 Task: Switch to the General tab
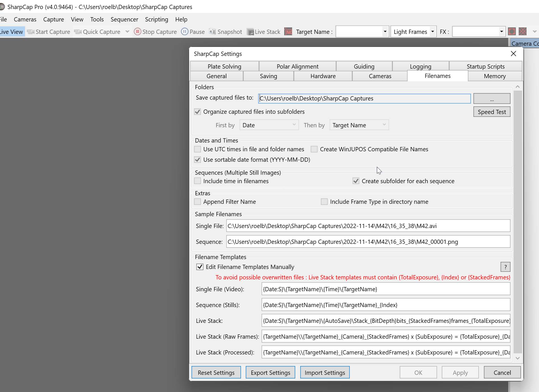(x=217, y=76)
